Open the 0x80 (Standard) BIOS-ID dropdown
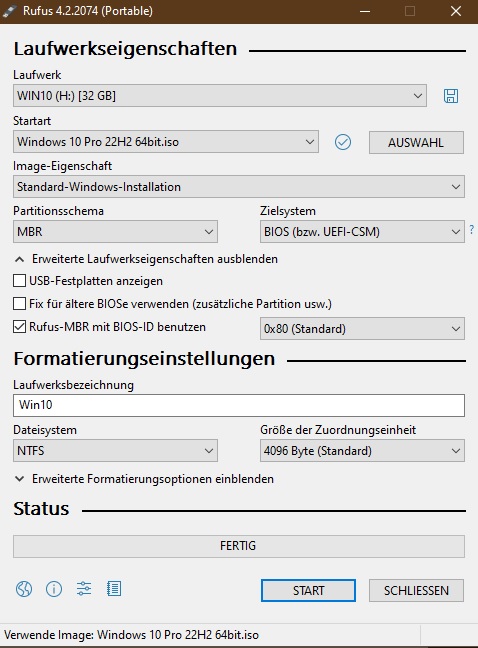 pyautogui.click(x=362, y=329)
